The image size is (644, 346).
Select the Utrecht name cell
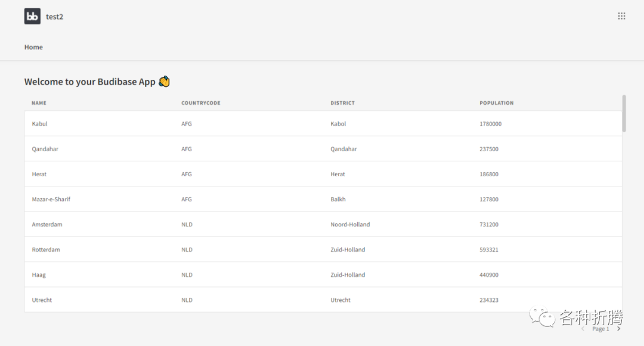(42, 300)
